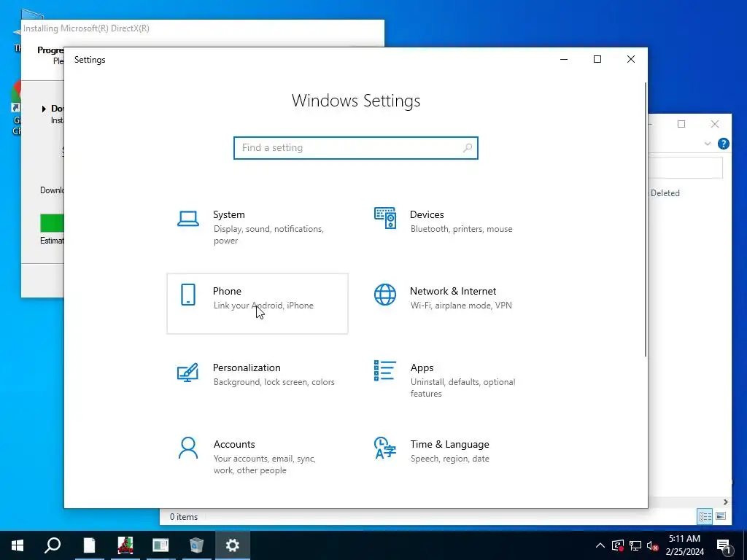Switch to the red-figure app icon on the taskbar

point(125,545)
